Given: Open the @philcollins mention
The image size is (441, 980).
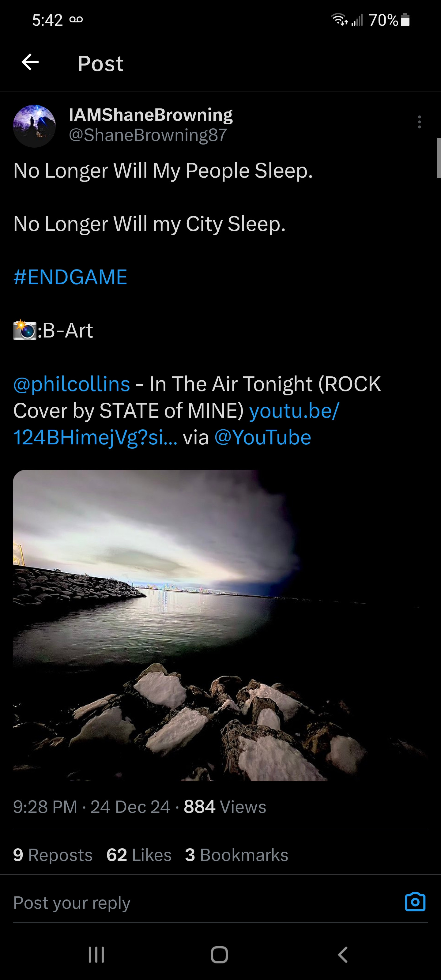Looking at the screenshot, I should click(72, 384).
